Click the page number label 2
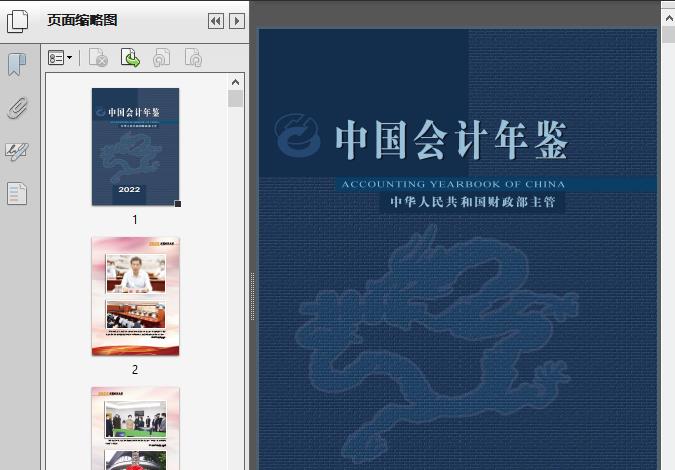Viewport: 675px width, 470px height. click(135, 369)
